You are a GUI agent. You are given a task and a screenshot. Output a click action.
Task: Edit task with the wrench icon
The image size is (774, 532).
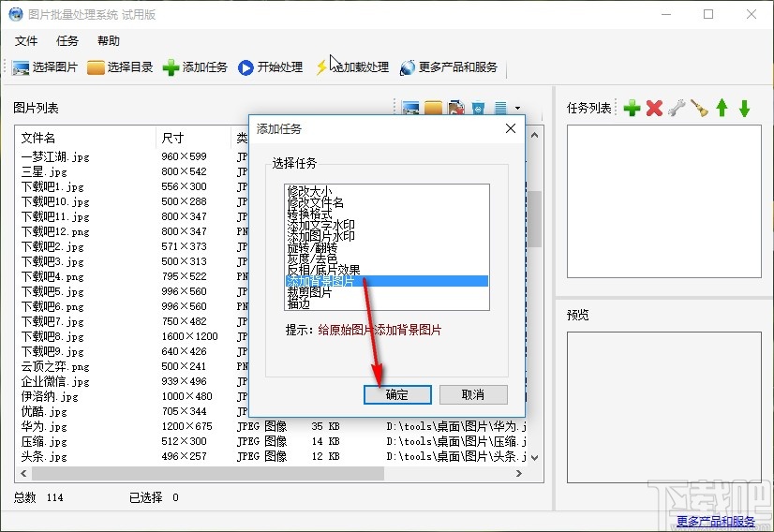click(677, 108)
